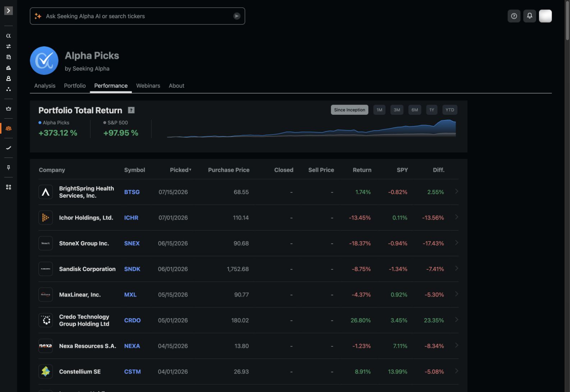Select the Since Inception range
Screen dimensions: 570x392
(350, 110)
